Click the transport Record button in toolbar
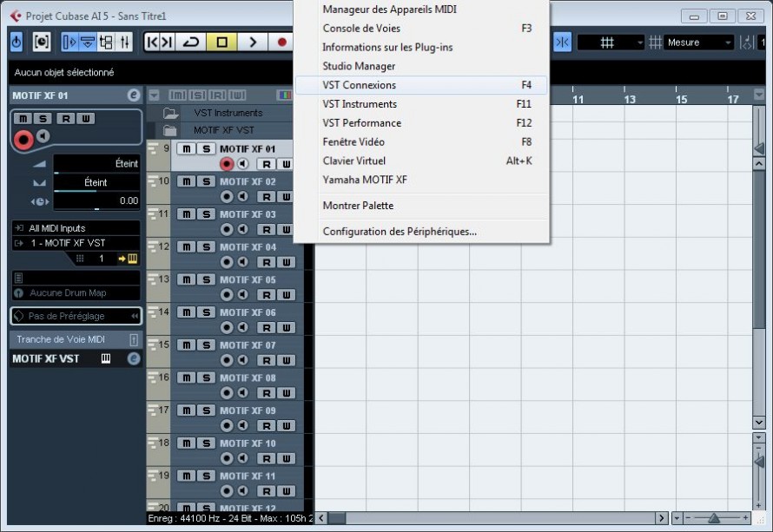 [281, 42]
